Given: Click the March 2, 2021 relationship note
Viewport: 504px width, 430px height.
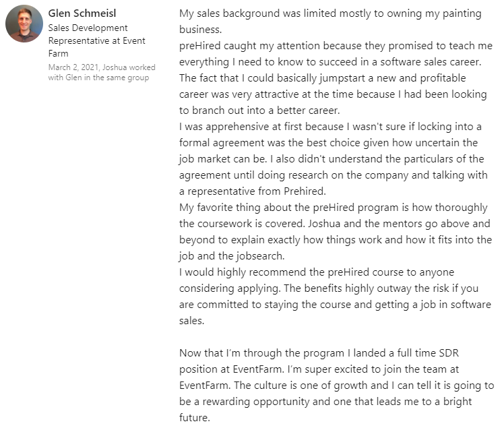Looking at the screenshot, I should point(102,72).
